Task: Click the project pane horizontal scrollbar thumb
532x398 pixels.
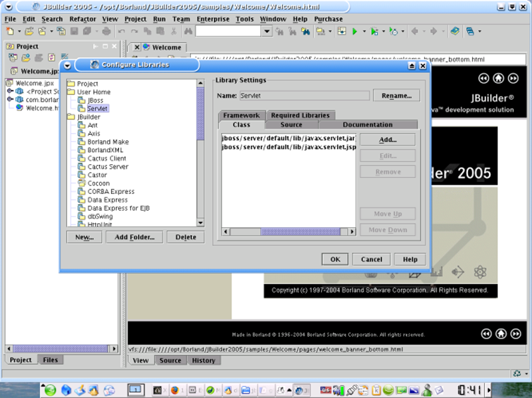Action: [x=61, y=349]
